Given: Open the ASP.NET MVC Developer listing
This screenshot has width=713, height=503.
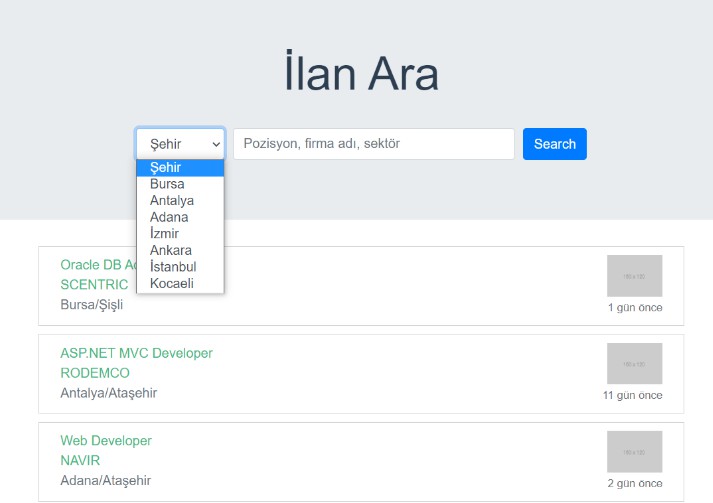Looking at the screenshot, I should tap(136, 353).
